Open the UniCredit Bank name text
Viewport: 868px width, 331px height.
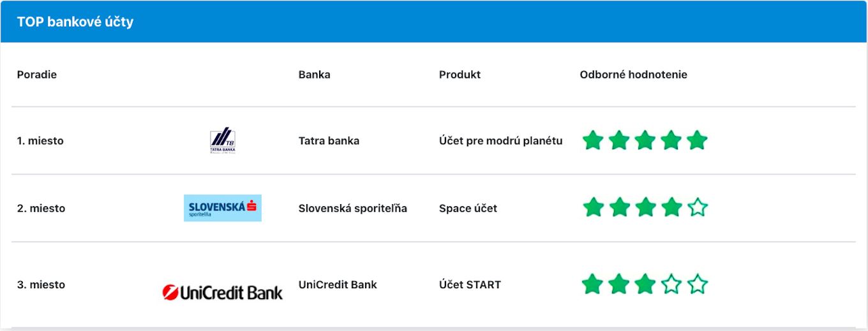click(338, 284)
